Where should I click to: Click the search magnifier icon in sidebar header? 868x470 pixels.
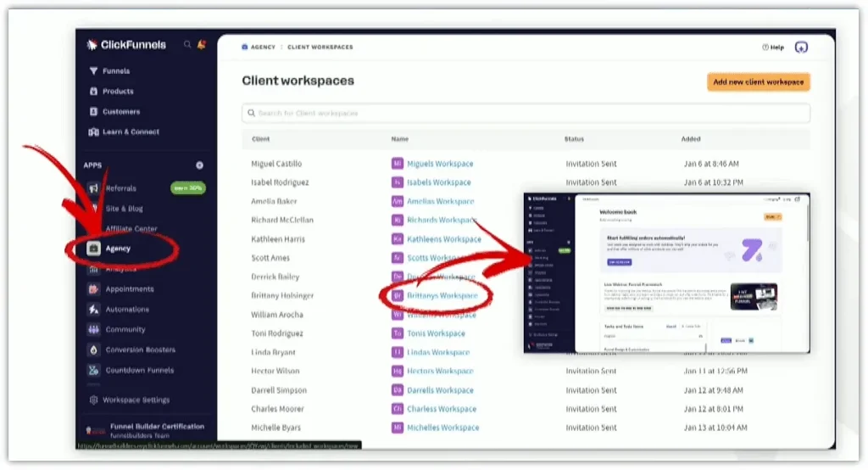click(187, 45)
